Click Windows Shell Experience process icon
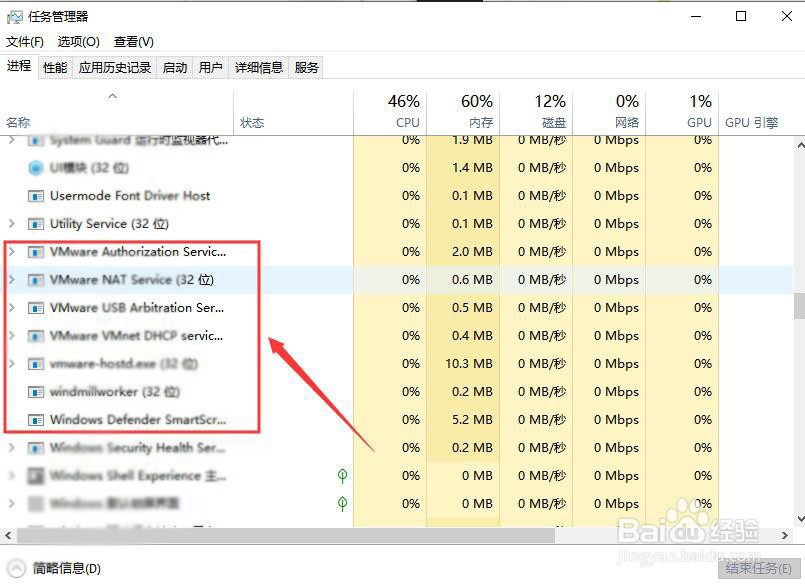The width and height of the screenshot is (805, 584). coord(35,476)
